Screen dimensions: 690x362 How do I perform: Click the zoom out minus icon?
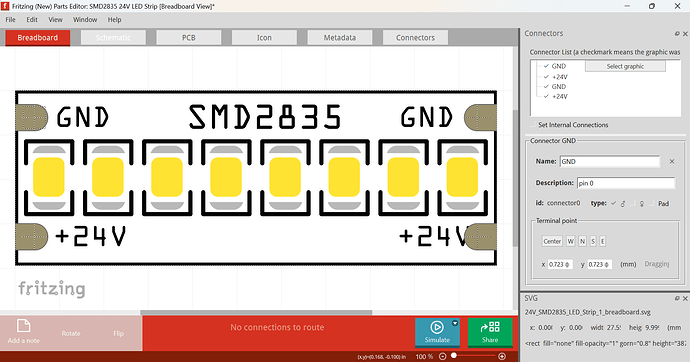pyautogui.click(x=443, y=356)
